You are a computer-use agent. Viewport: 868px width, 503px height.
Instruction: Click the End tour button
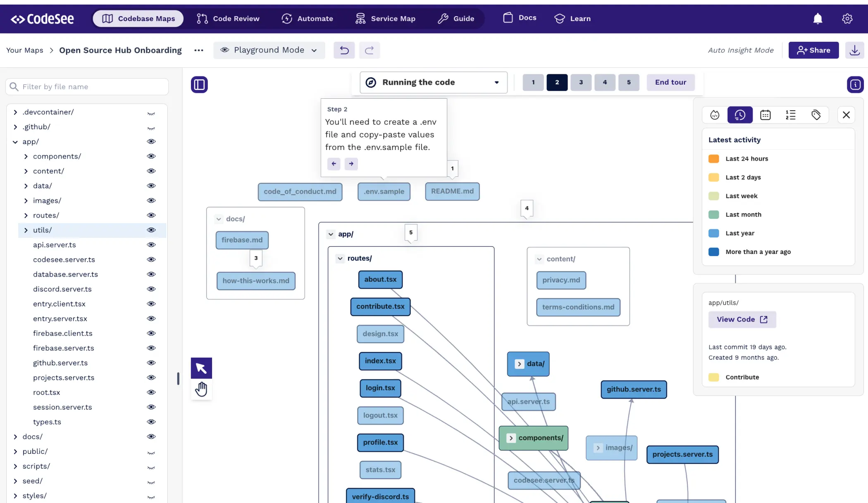(670, 82)
